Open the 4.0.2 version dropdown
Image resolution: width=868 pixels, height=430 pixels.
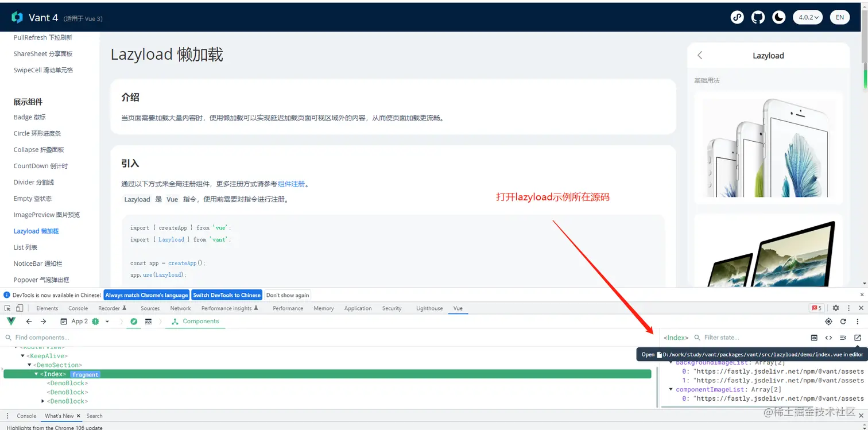(x=808, y=17)
